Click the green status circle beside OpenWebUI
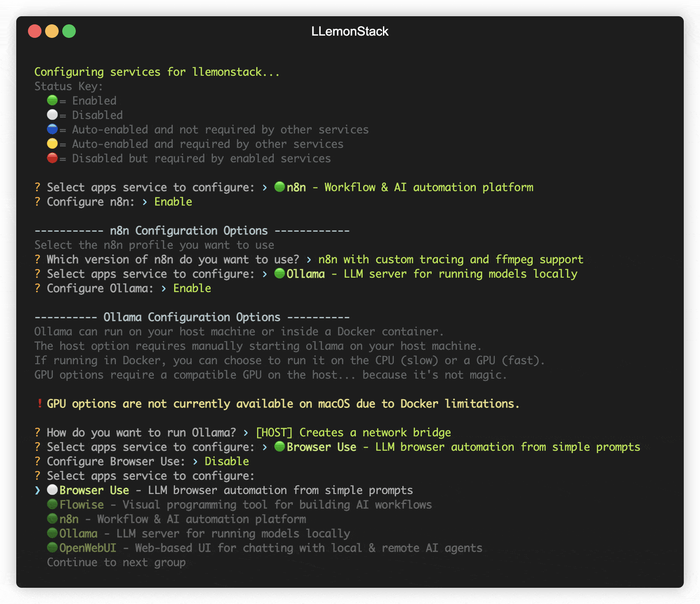The width and height of the screenshot is (700, 604). [52, 547]
